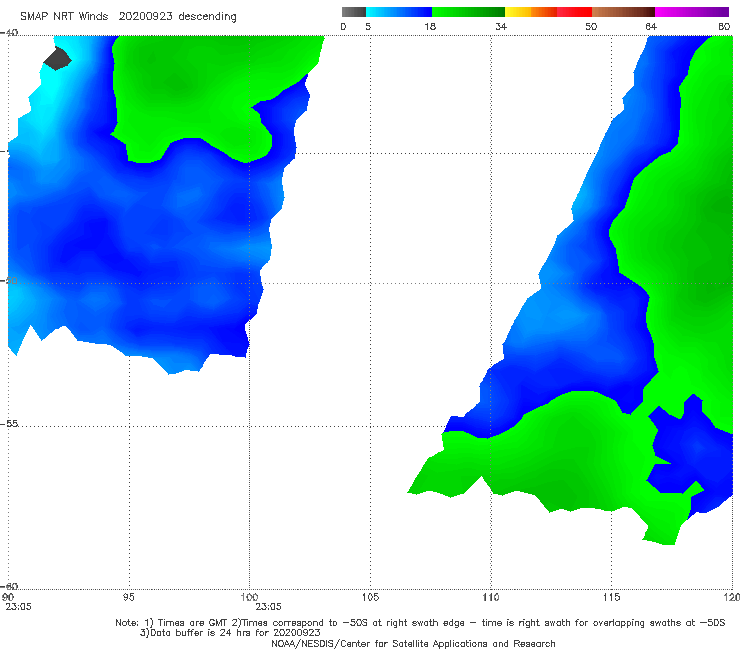Image resolution: width=740 pixels, height=650 pixels.
Task: Click the 'Times are GMT' note line
Action: point(420,623)
